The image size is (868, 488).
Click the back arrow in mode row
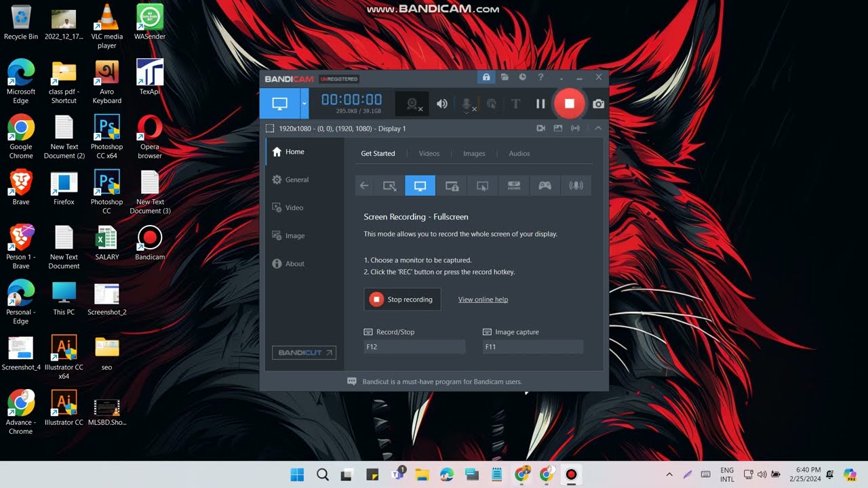pos(364,186)
